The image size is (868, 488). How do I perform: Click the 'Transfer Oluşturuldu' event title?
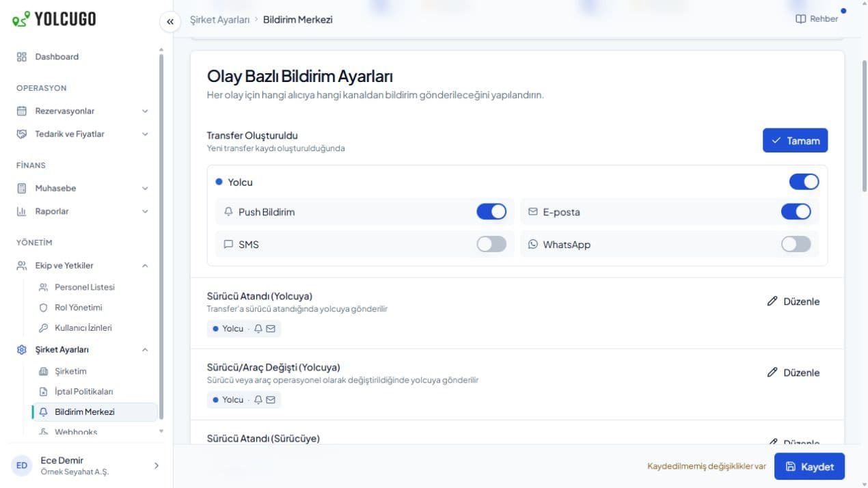252,135
